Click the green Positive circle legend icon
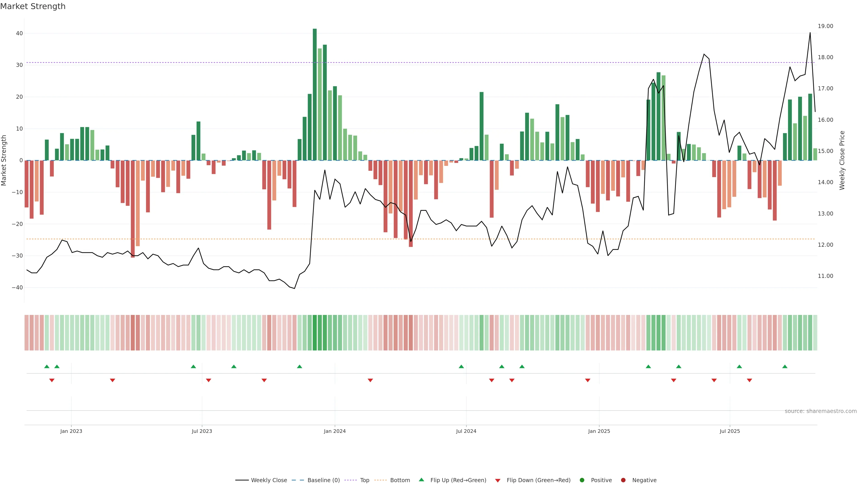 (x=582, y=480)
